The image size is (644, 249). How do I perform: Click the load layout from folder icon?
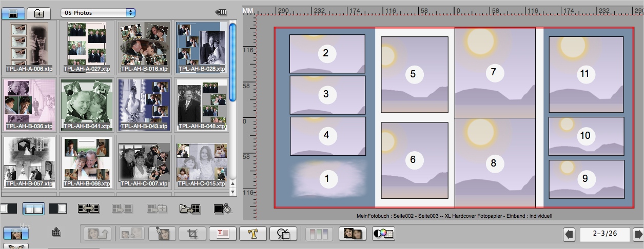190,209
